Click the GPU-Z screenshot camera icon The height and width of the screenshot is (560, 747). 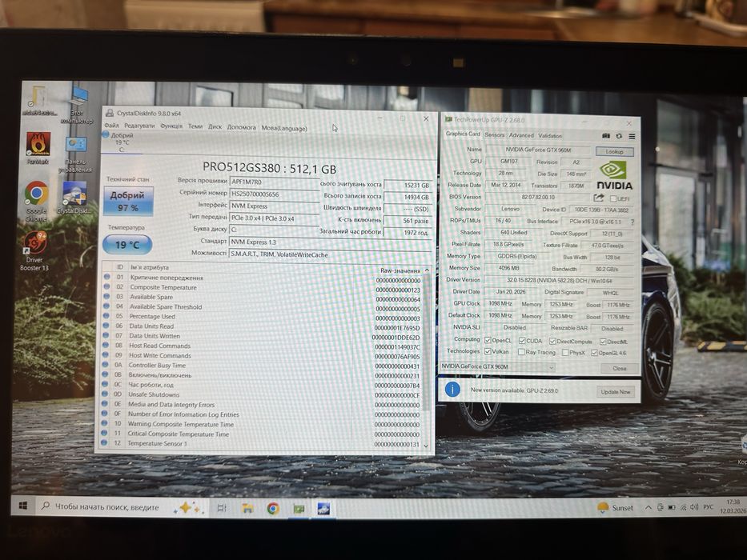[x=606, y=136]
